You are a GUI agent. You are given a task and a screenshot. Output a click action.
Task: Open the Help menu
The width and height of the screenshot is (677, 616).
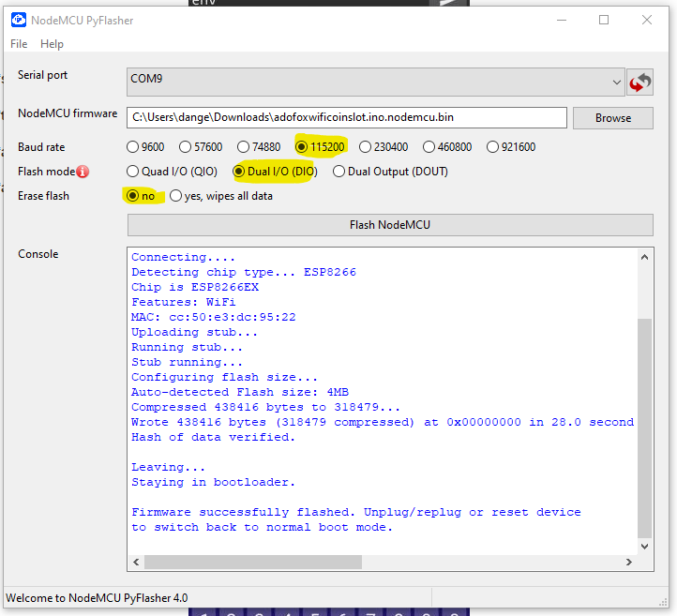point(53,44)
